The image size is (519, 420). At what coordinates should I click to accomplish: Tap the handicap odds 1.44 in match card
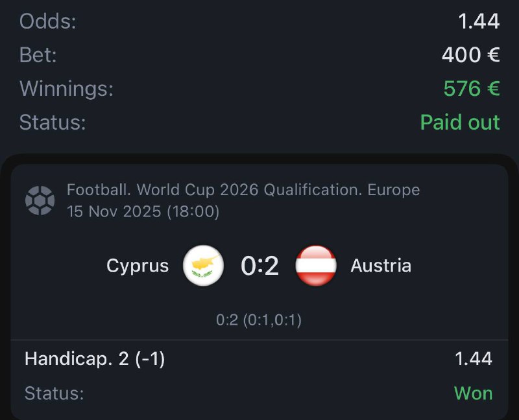tap(474, 358)
